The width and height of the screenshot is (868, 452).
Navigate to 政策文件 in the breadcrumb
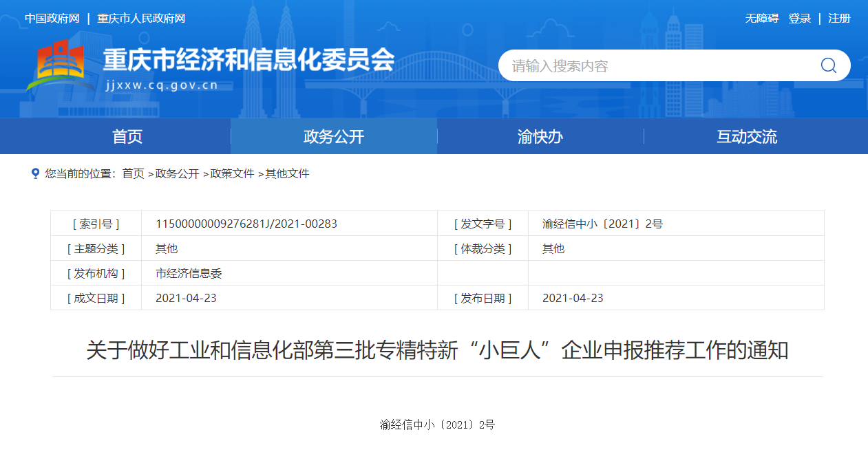[x=232, y=173]
